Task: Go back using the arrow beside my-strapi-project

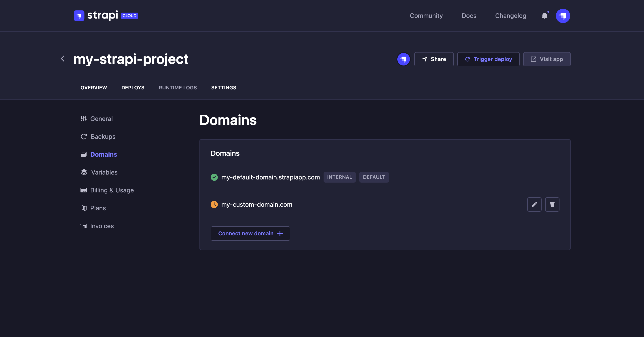Action: click(x=63, y=59)
